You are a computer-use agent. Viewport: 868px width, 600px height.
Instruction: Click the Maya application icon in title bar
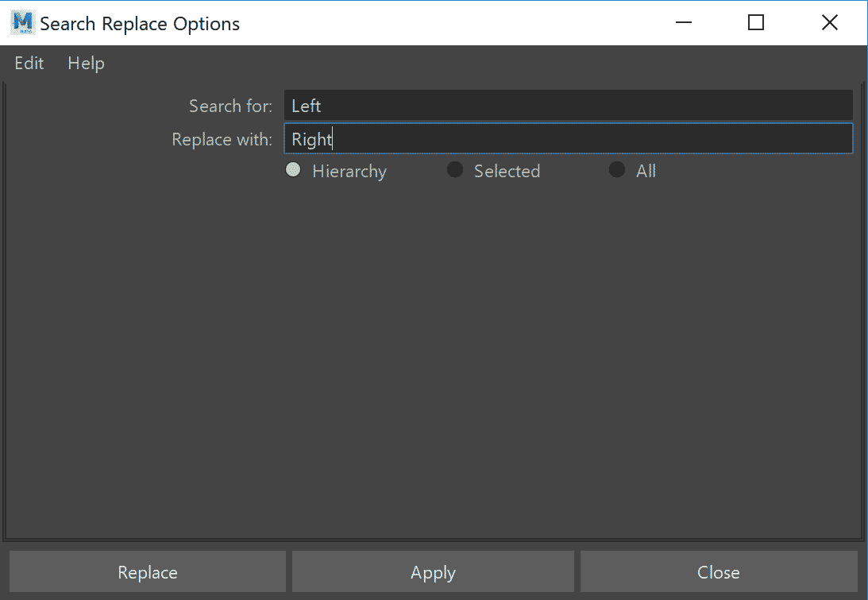click(22, 23)
